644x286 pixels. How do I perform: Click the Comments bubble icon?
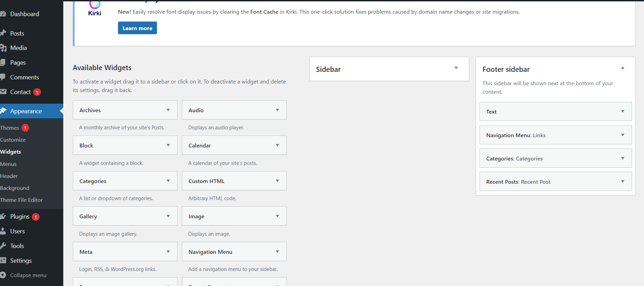pyautogui.click(x=3, y=77)
